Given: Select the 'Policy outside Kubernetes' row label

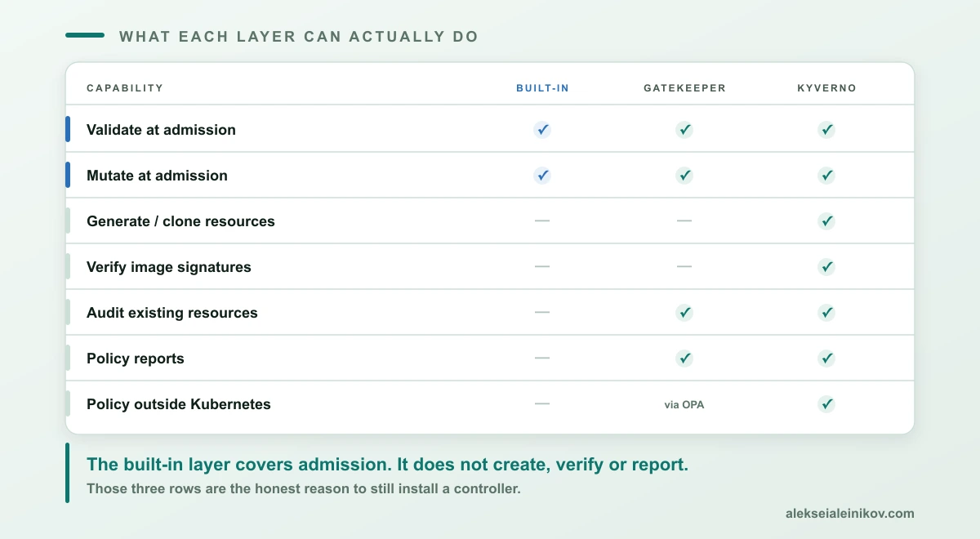Looking at the screenshot, I should click(x=179, y=404).
